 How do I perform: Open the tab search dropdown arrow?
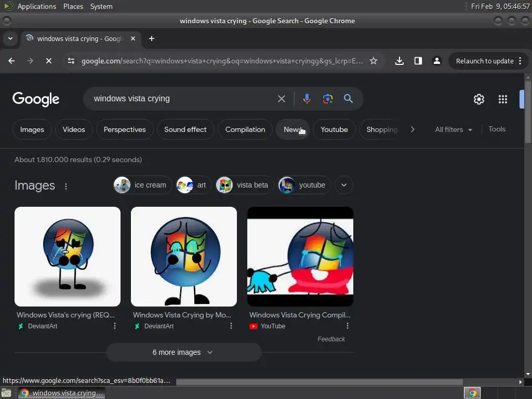(x=10, y=38)
